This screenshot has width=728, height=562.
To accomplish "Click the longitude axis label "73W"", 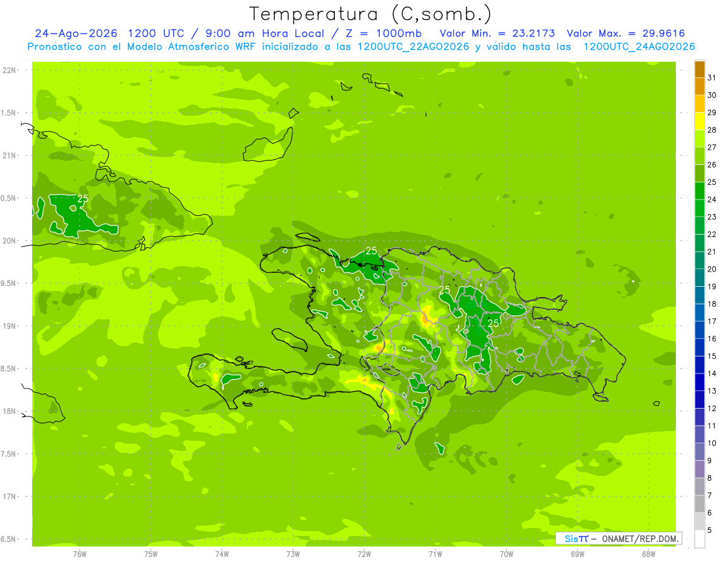I will [293, 554].
